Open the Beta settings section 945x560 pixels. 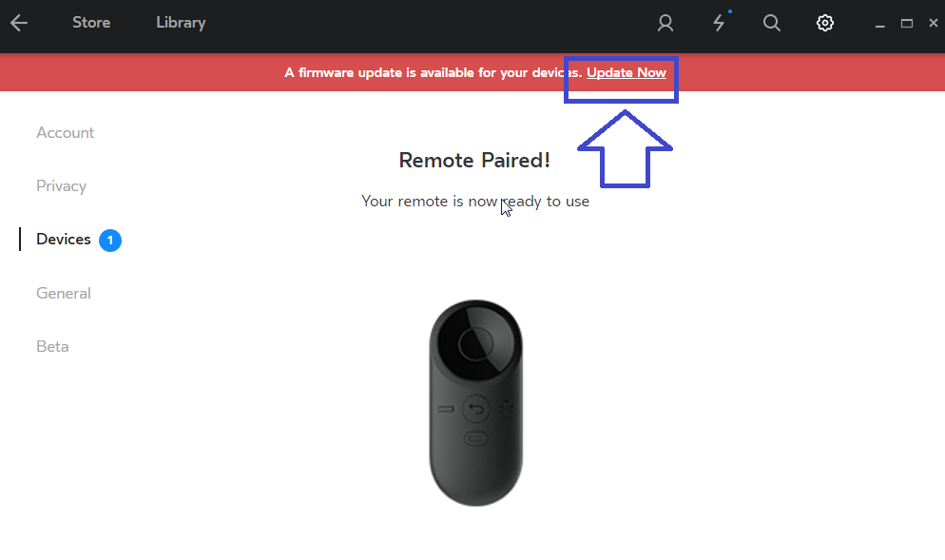pos(52,347)
